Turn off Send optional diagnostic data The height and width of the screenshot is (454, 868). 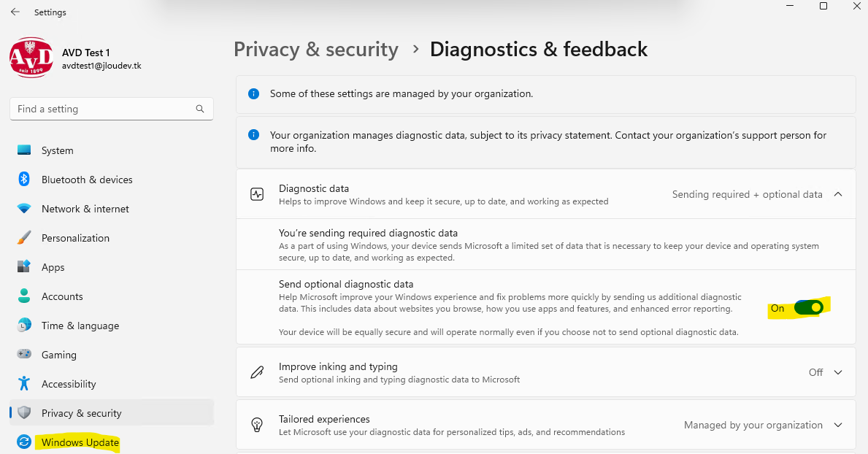[x=809, y=307]
